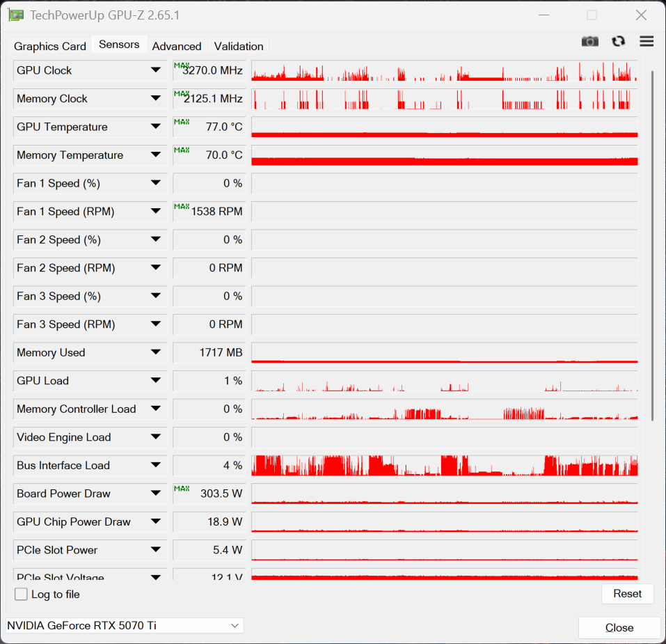The image size is (666, 644).
Task: Click the Memory Clock history graph
Action: coord(444,99)
